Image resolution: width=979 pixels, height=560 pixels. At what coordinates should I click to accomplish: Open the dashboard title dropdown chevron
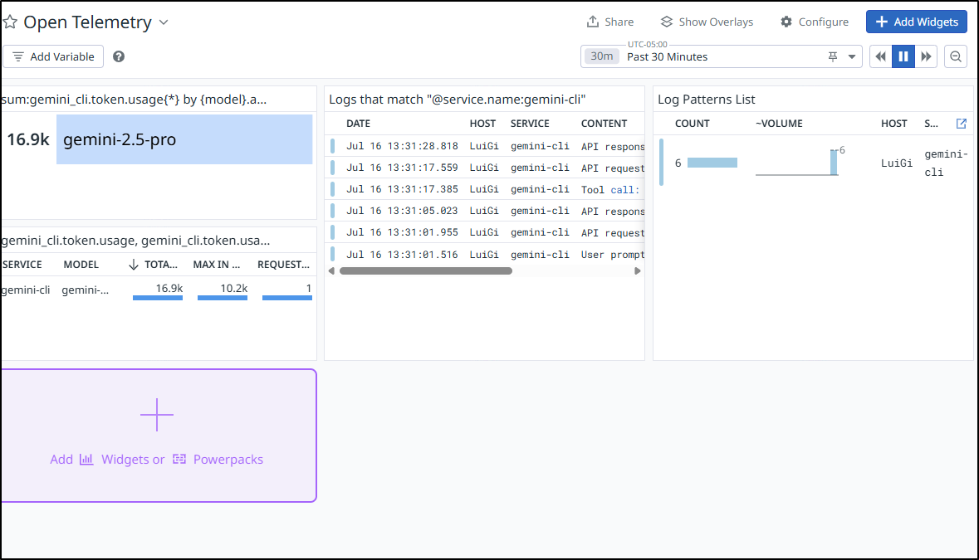(x=164, y=22)
